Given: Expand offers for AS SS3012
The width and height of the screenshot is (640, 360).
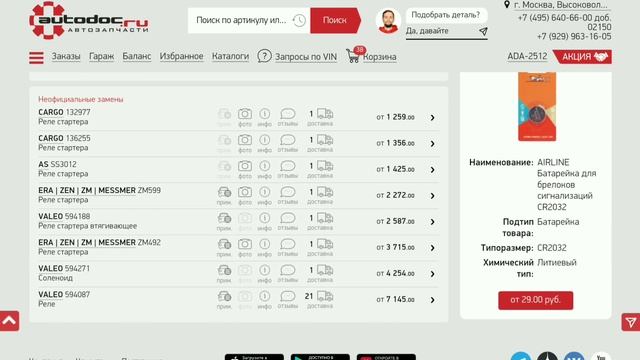Looking at the screenshot, I should [x=432, y=170].
